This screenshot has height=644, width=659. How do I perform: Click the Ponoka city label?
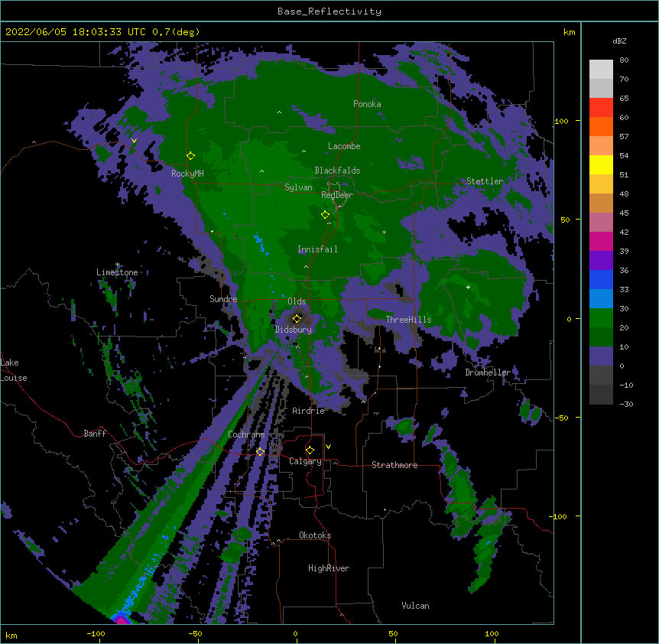point(367,104)
